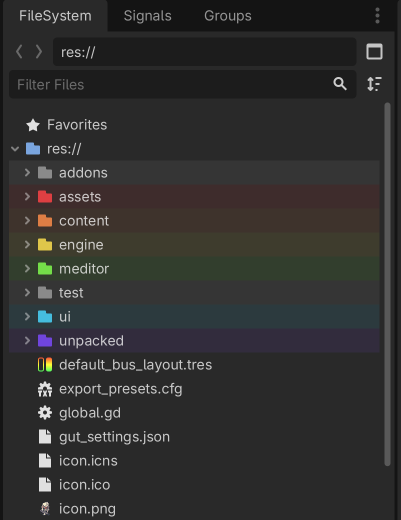
Task: Go forward to next folder
Action: [39, 52]
